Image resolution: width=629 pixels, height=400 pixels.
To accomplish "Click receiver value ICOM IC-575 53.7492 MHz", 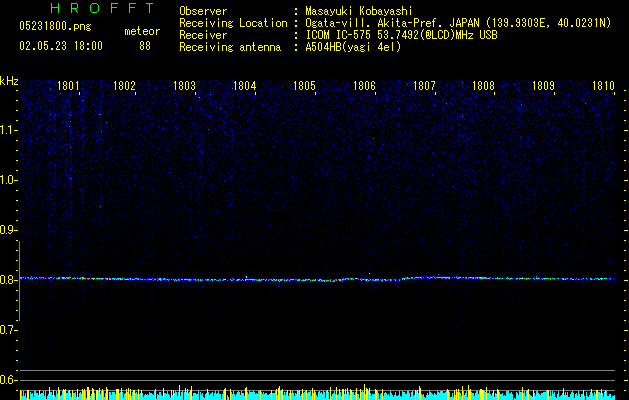I will coord(402,35).
